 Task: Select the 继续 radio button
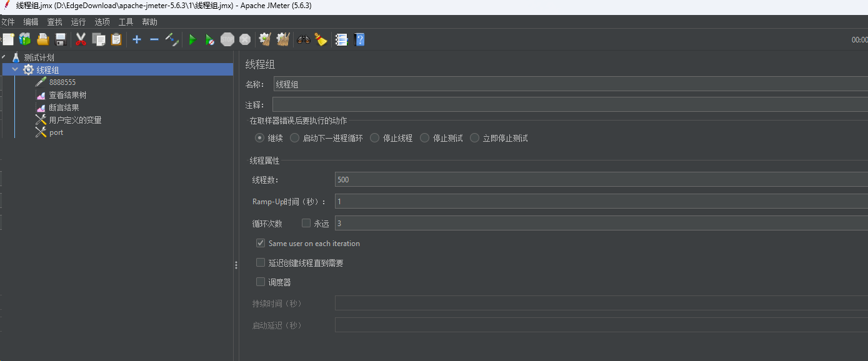tap(259, 138)
